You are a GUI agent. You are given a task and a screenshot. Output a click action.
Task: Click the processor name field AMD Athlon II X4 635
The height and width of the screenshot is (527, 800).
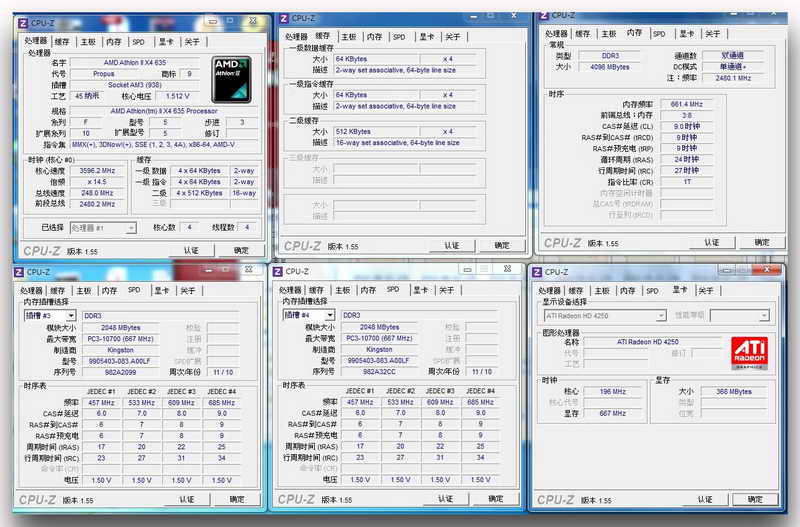(135, 63)
